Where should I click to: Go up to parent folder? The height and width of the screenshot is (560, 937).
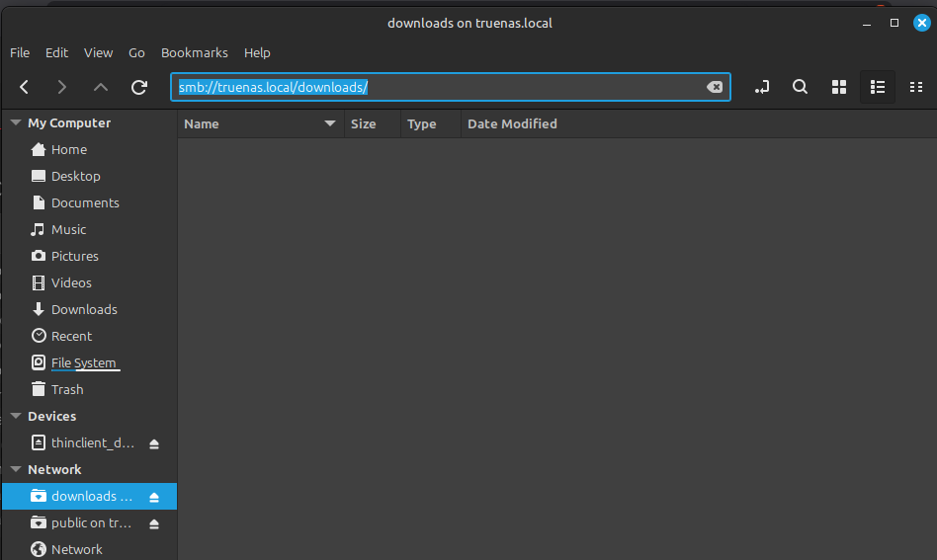(x=101, y=87)
